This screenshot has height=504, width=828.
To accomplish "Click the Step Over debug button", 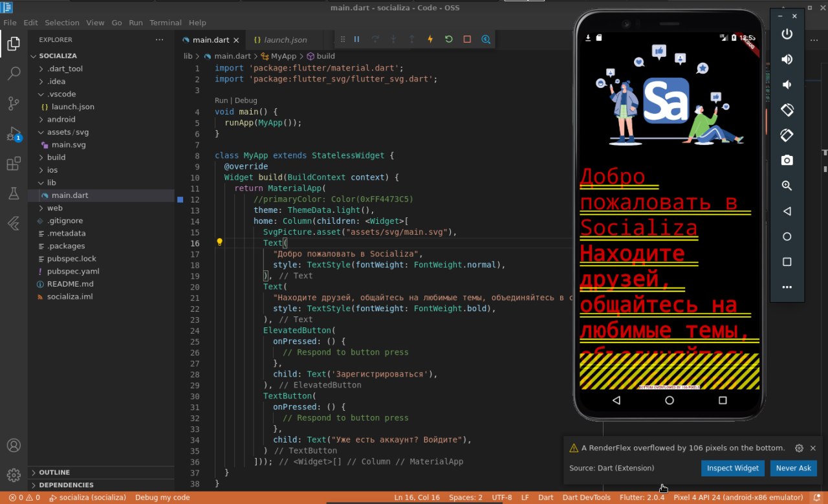I will pos(375,39).
